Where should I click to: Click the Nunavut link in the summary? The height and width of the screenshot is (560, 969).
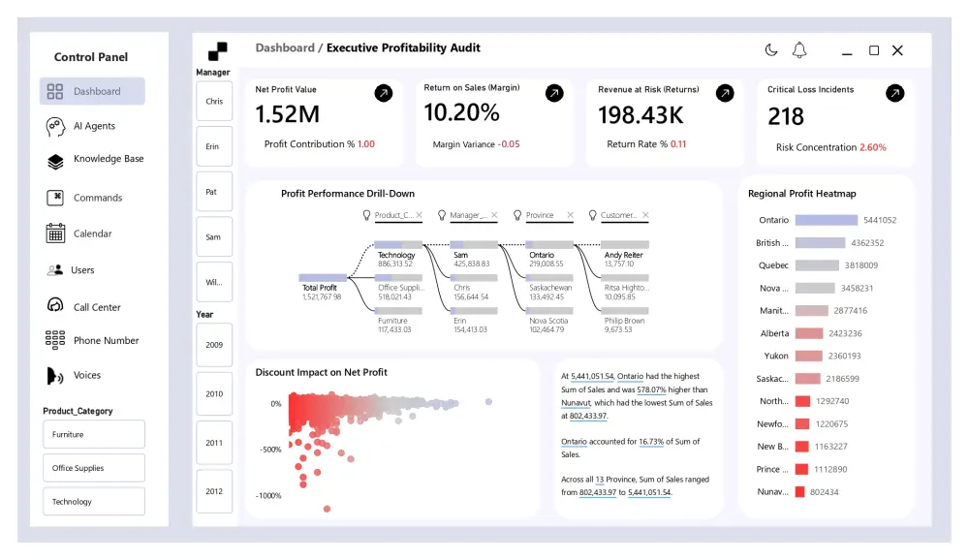click(575, 403)
